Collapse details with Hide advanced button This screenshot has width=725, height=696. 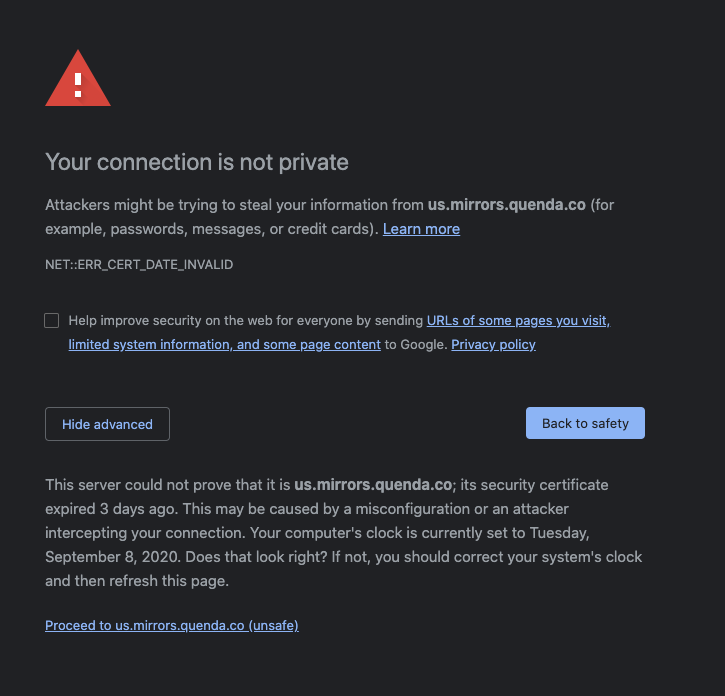tap(107, 424)
